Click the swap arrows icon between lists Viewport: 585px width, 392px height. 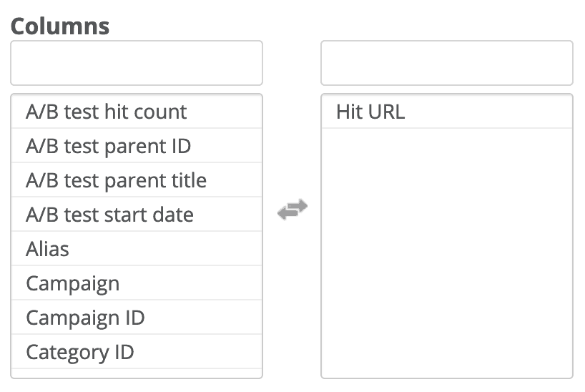point(292,210)
